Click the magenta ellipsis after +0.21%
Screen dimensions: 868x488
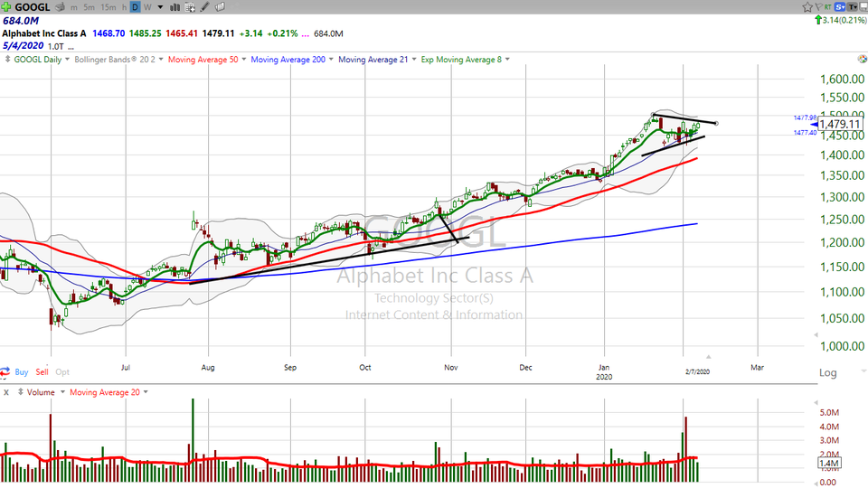click(x=305, y=33)
